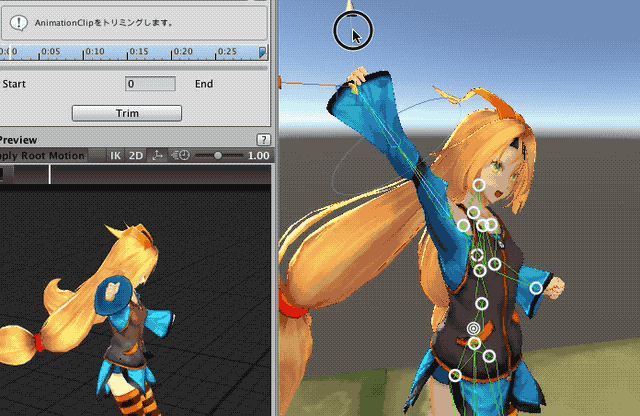The image size is (640, 416).
Task: Select the neck bone handle below the chin
Action: 473,212
